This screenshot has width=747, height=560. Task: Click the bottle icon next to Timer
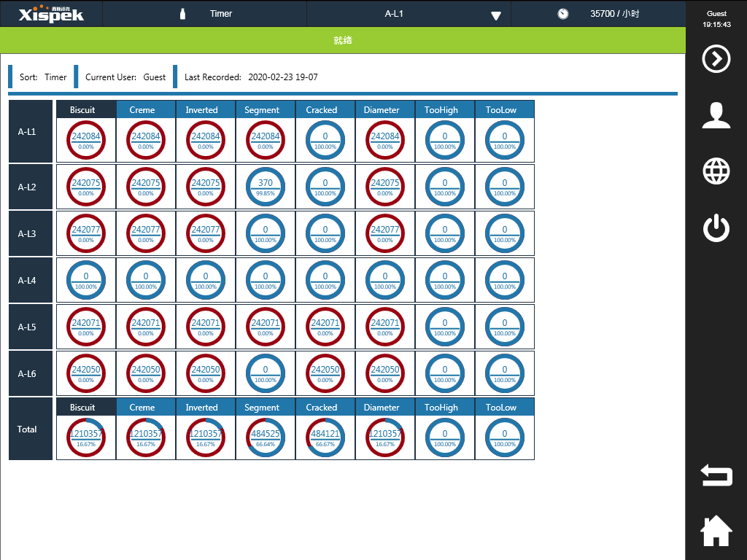[182, 14]
